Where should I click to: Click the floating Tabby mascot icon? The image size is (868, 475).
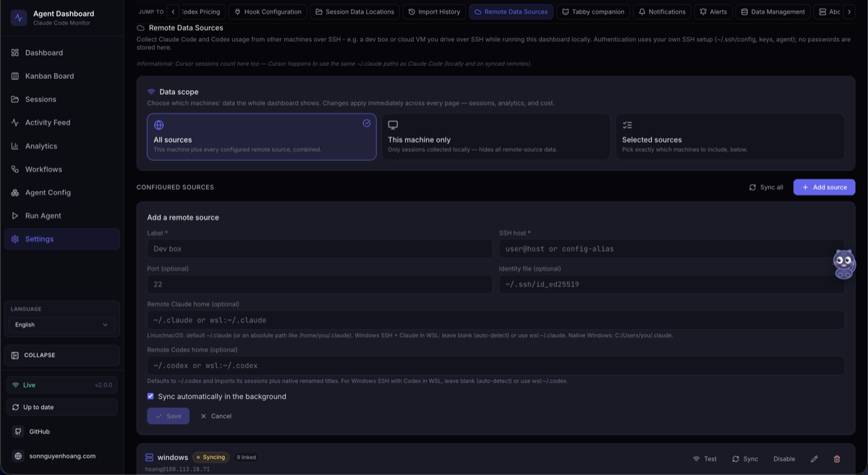844,264
